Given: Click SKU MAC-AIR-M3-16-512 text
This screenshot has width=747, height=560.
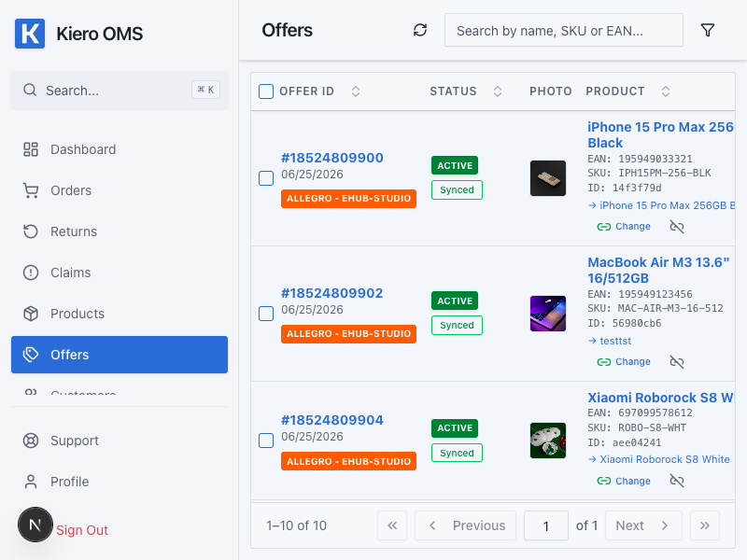Looking at the screenshot, I should 655,308.
